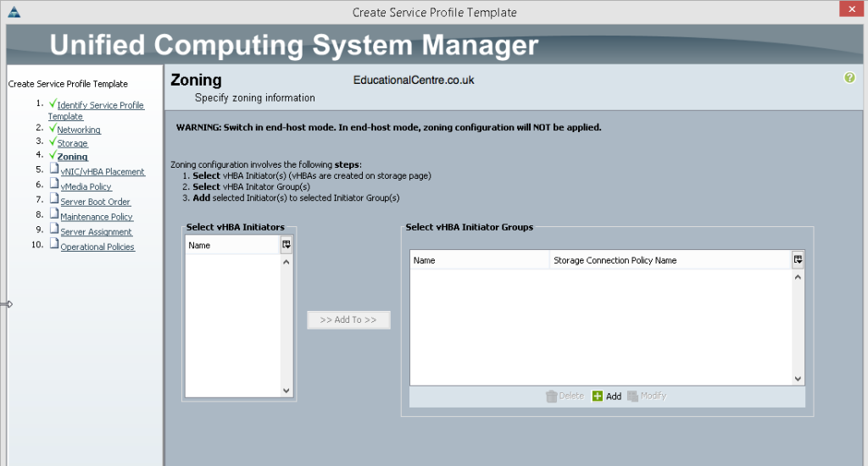Click scroll down arrow in vHBA Initiators list
This screenshot has height=466, width=868.
[287, 391]
